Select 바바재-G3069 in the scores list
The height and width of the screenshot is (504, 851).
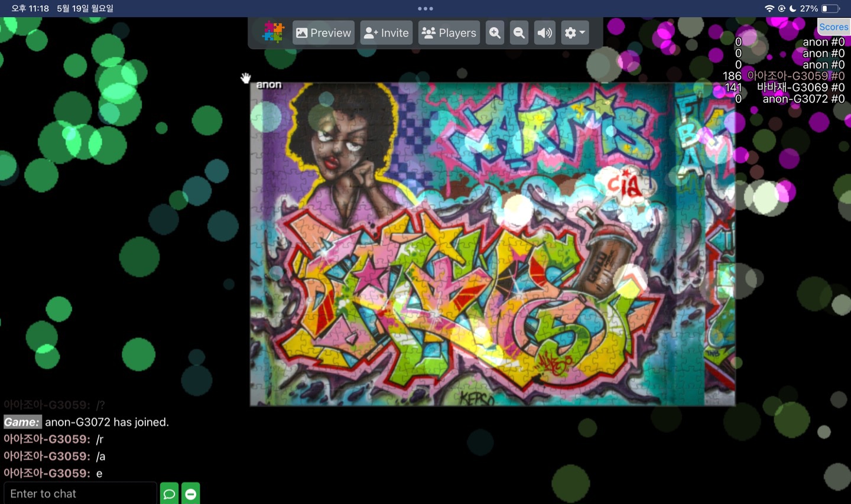coord(800,87)
